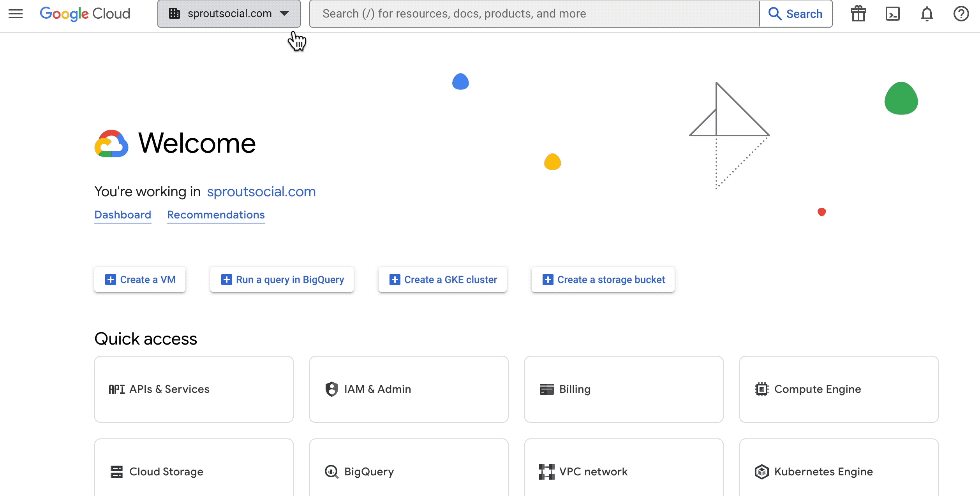This screenshot has width=980, height=496.
Task: Click Create a GKE cluster button
Action: pyautogui.click(x=443, y=280)
